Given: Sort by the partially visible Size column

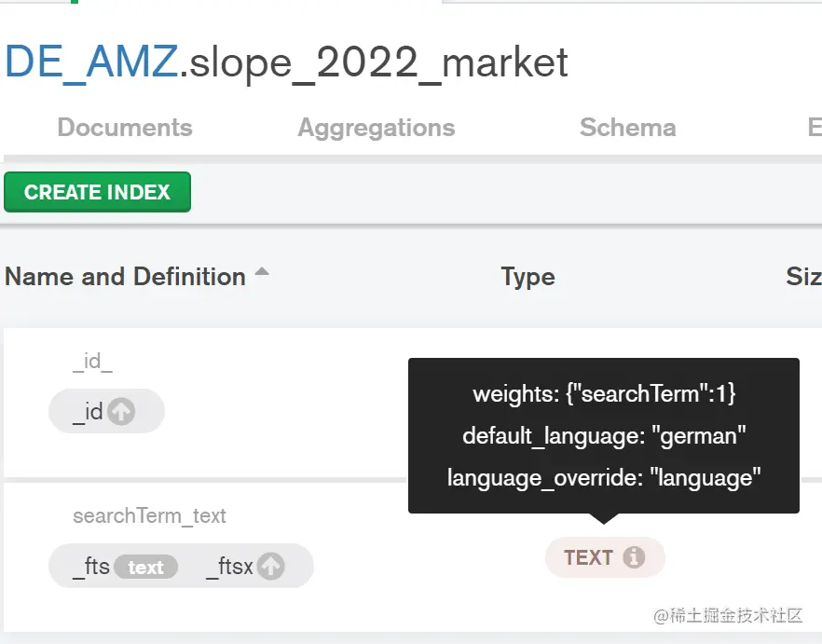Looking at the screenshot, I should [x=803, y=277].
